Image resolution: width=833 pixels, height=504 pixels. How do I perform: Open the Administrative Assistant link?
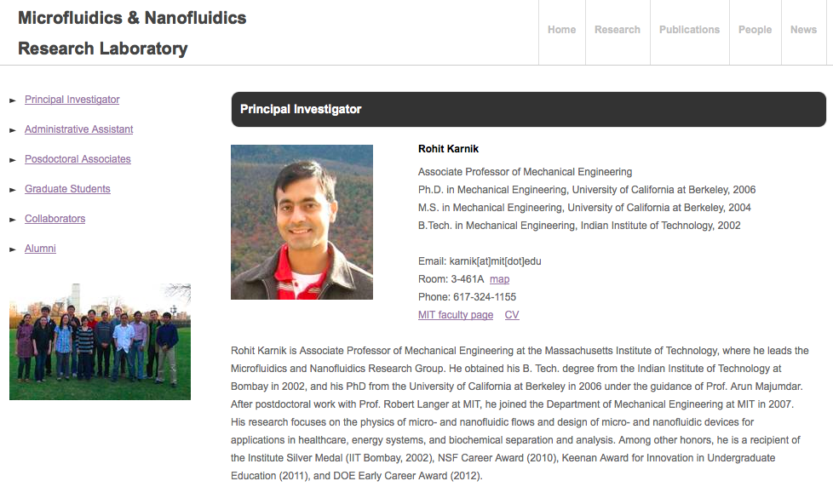(x=78, y=129)
